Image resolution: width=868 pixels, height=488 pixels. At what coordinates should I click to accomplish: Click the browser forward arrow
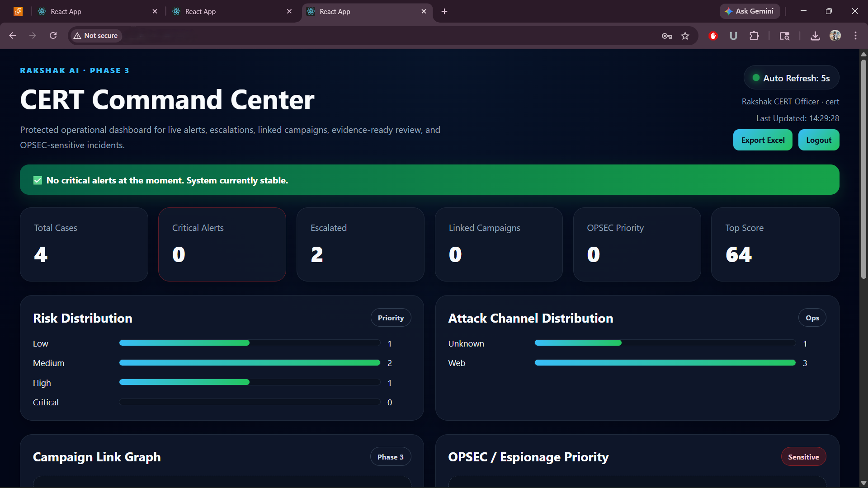(x=33, y=36)
